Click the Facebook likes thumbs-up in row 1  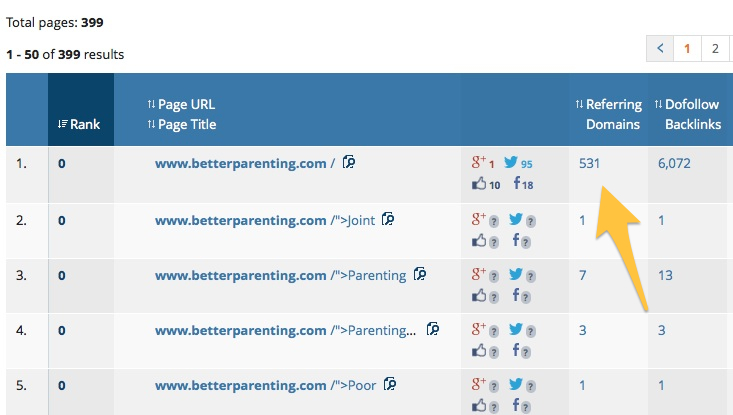point(479,184)
